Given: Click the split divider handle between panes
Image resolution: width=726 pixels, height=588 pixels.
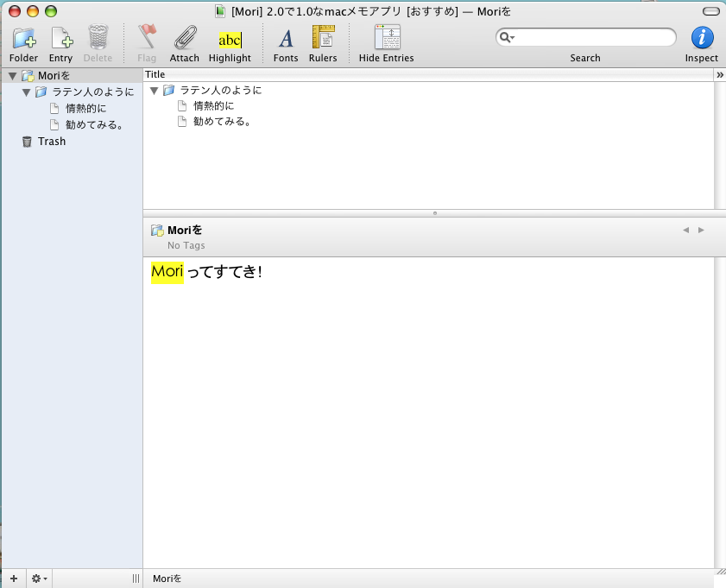Looking at the screenshot, I should [434, 212].
